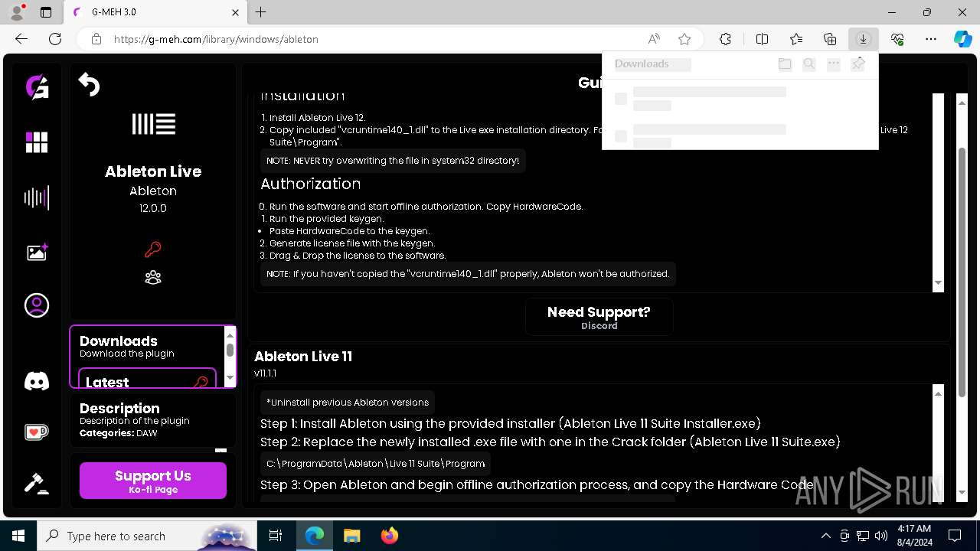Launch Firefox from taskbar
This screenshot has height=551, width=980.
point(390,536)
